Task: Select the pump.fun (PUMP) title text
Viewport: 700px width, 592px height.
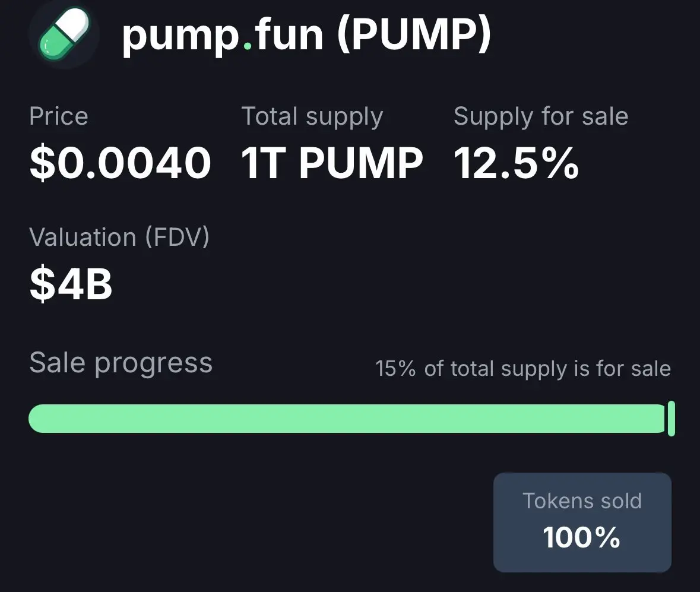Action: click(x=307, y=35)
